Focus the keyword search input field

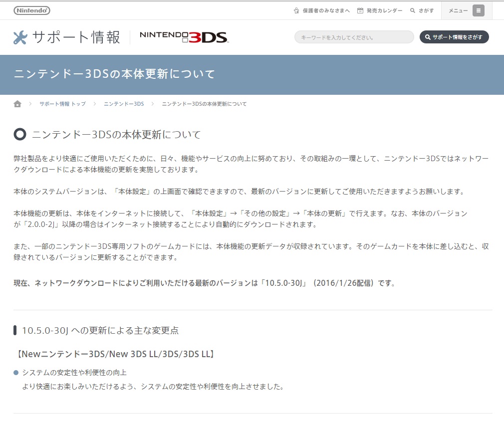click(354, 37)
